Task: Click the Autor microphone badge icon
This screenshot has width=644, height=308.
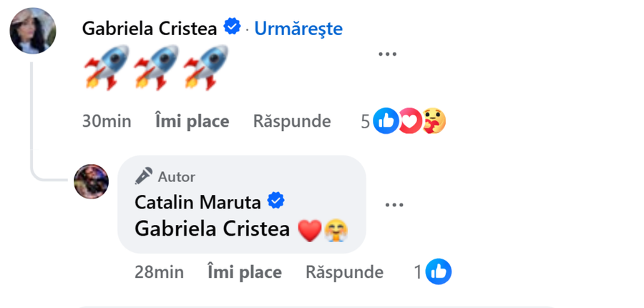Action: click(144, 176)
